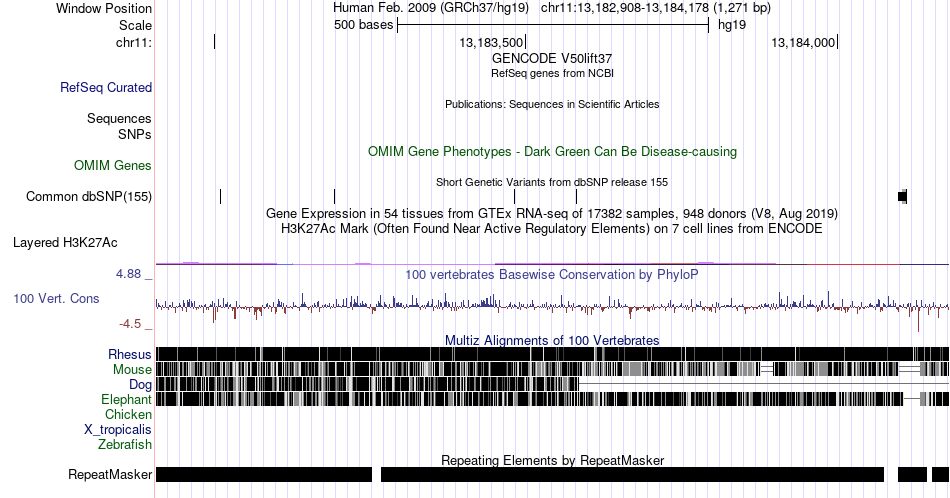Screen dimensions: 950x498
Task: Click Gene Expression in 54 tissues GTEx title
Action: click(x=552, y=213)
